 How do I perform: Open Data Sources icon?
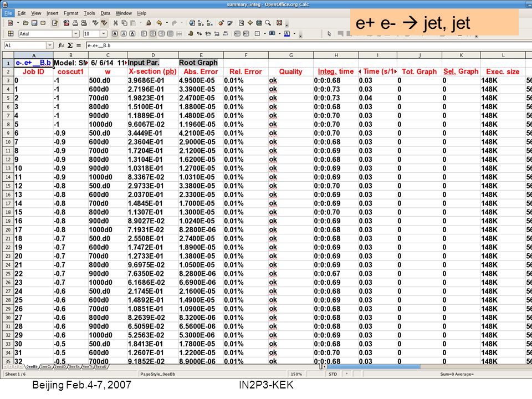click(x=259, y=23)
